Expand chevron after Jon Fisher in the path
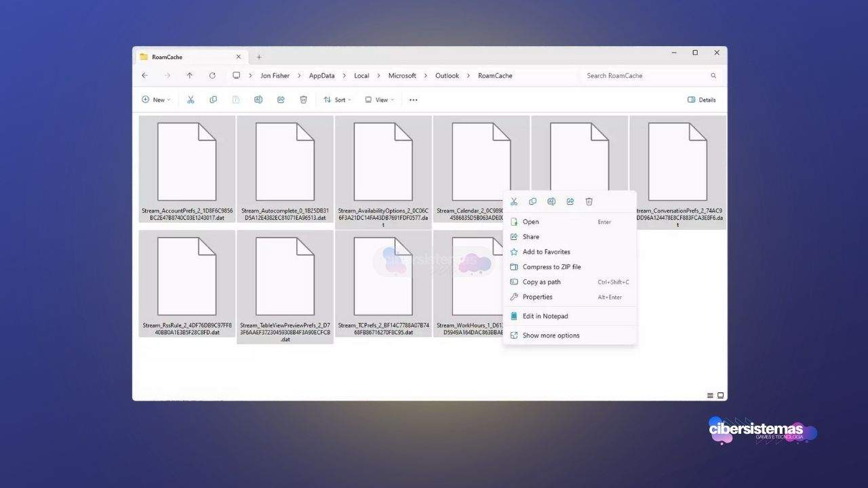 [300, 75]
